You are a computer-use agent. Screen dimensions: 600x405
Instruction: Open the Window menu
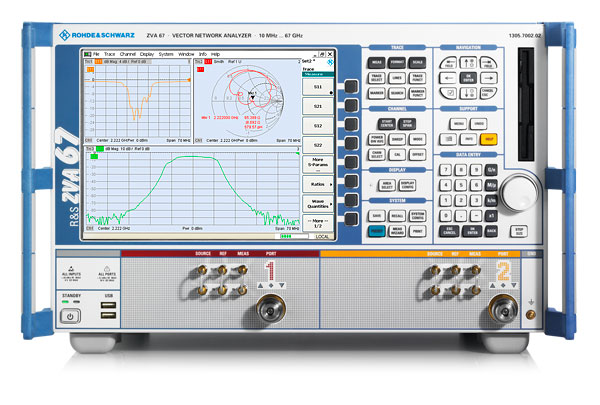coord(186,54)
